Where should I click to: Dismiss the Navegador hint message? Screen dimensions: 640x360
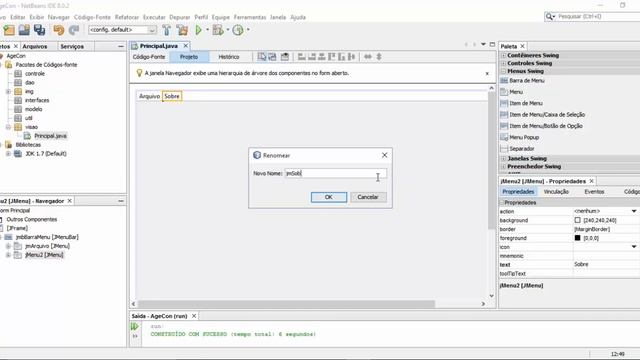(487, 73)
